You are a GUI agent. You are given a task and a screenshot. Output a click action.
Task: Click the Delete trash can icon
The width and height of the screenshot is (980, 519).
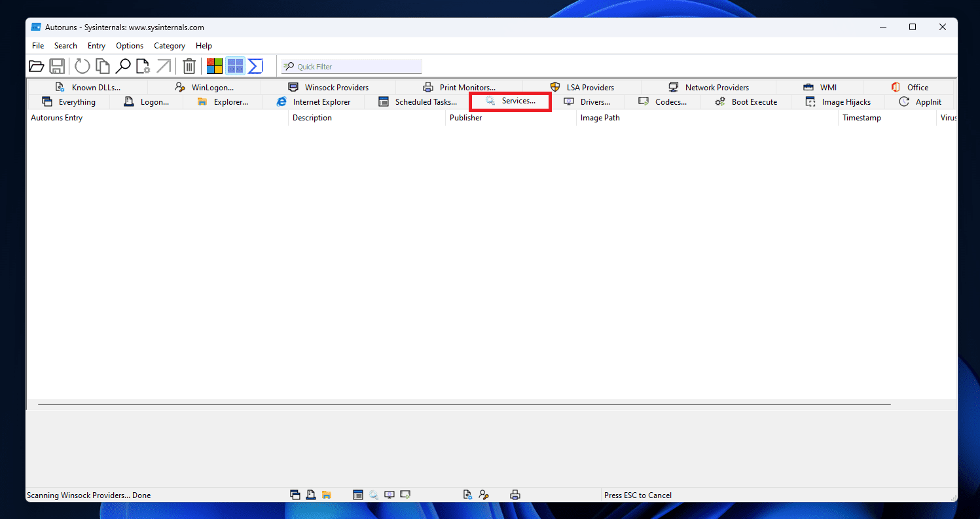(189, 66)
